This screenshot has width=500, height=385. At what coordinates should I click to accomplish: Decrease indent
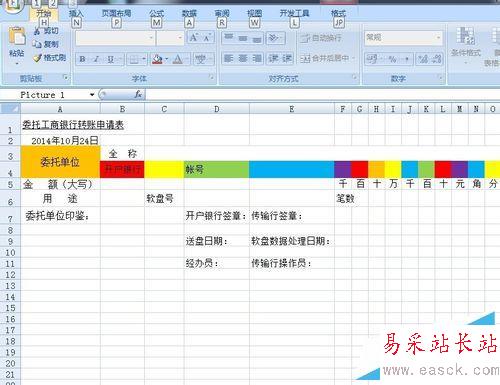coord(273,59)
